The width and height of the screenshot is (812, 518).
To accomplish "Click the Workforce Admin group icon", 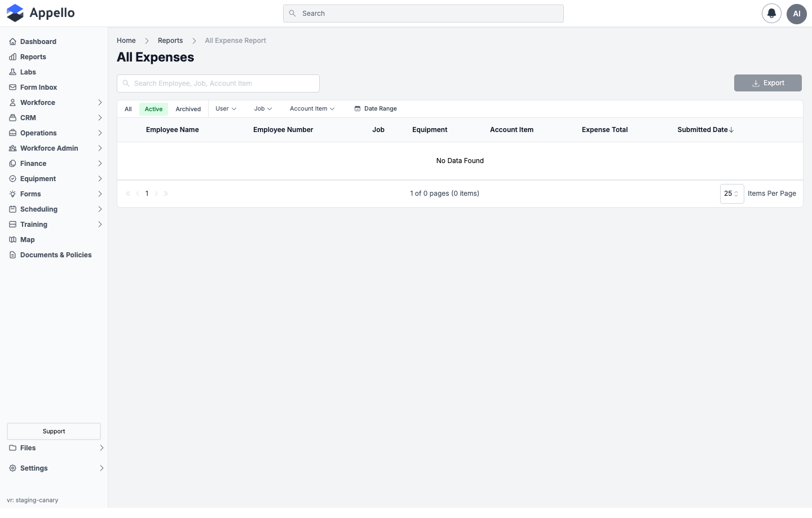I will coord(12,148).
